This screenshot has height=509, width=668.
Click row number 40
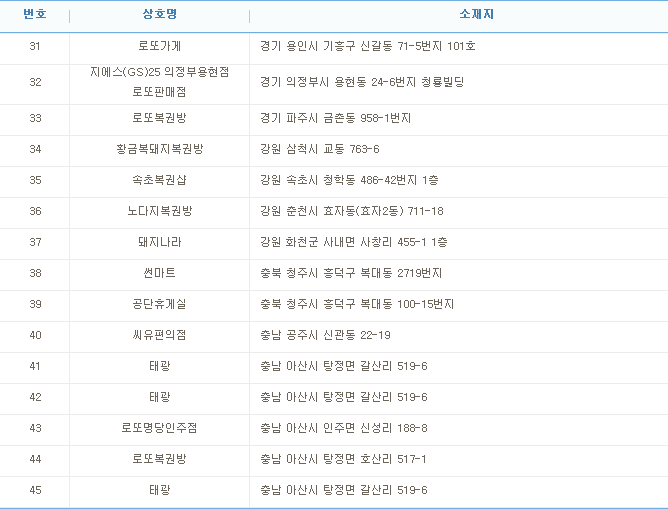click(35, 335)
